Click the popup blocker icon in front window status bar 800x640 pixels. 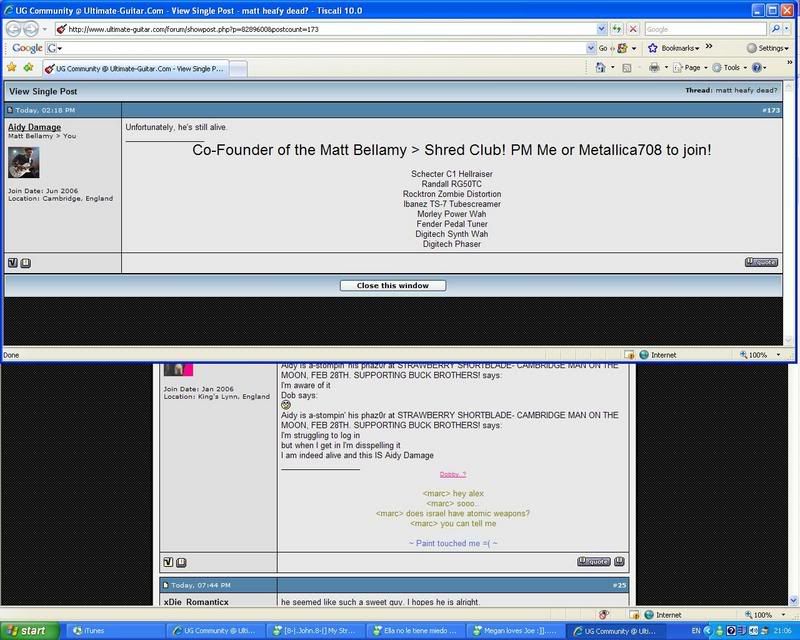click(629, 355)
